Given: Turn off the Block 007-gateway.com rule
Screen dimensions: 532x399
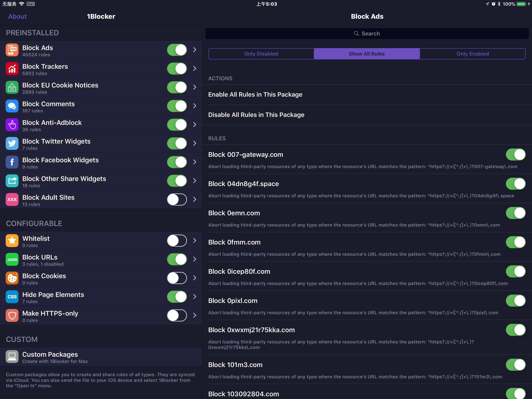Looking at the screenshot, I should (x=515, y=154).
